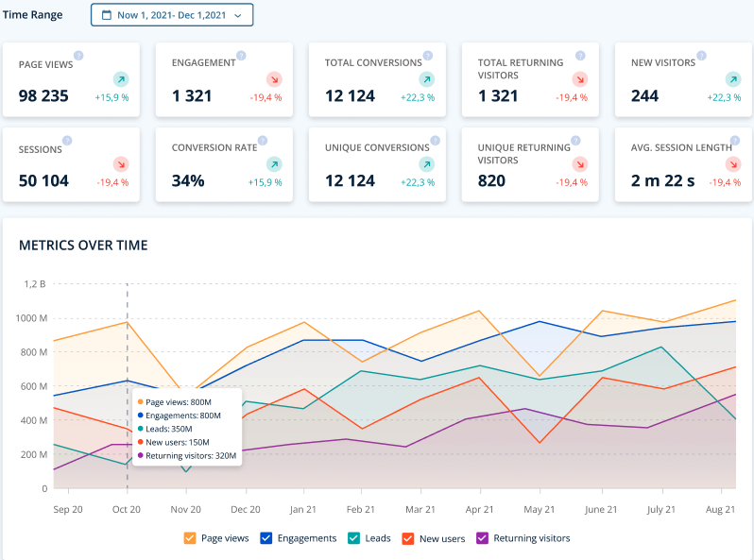This screenshot has height=560, width=754.
Task: Click the Page Views help question-mark icon
Action: (78, 56)
